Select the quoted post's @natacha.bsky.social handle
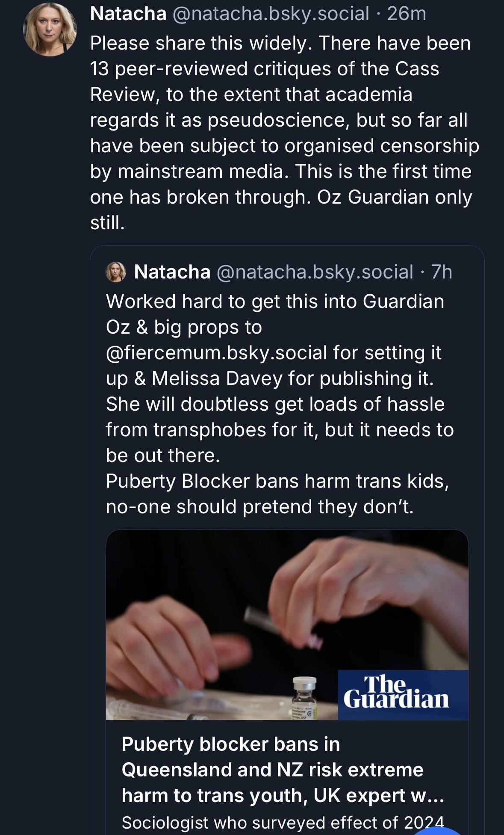The height and width of the screenshot is (835, 504). coord(315,272)
